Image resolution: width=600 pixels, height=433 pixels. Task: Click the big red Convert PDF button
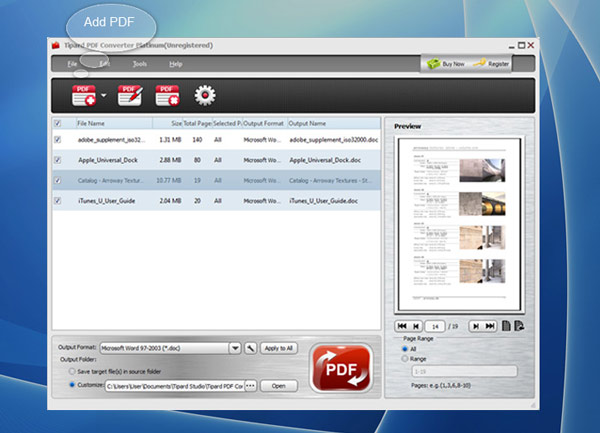coord(341,368)
